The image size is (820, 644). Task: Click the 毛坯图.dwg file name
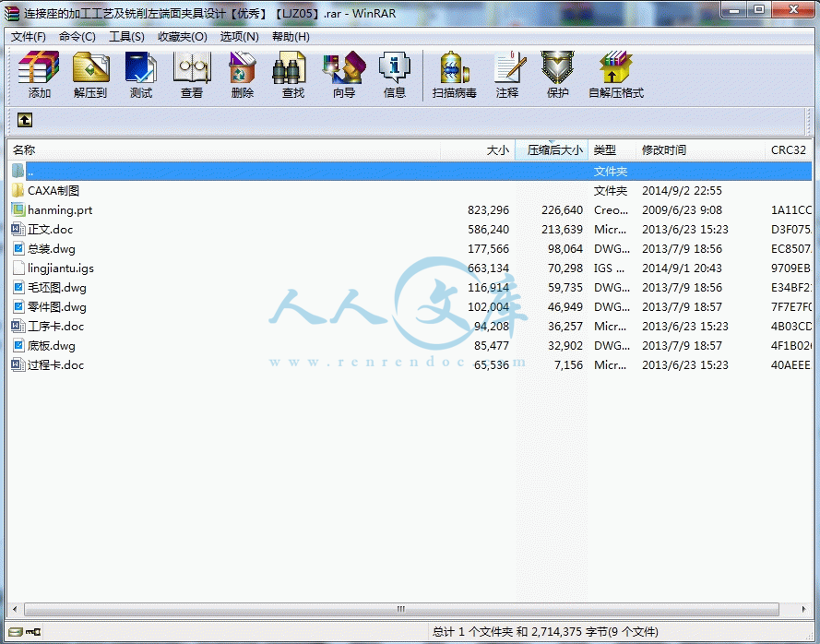tap(57, 287)
